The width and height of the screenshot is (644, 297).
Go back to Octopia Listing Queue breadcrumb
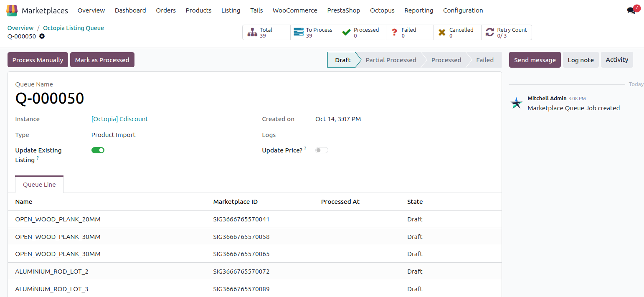coord(74,28)
